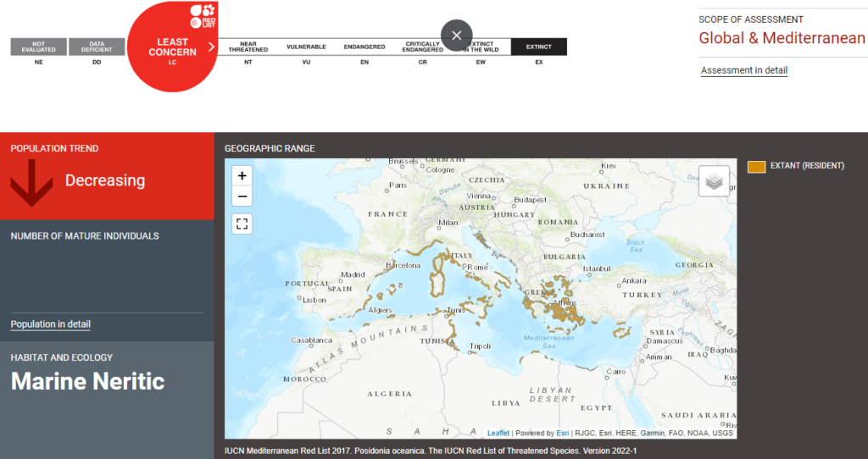The image size is (868, 459).
Task: Click the IUCN Red List logo
Action: pos(203,15)
